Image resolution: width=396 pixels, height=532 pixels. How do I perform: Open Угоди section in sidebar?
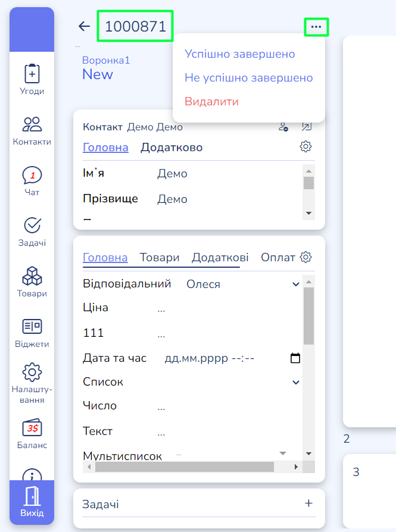tap(32, 80)
